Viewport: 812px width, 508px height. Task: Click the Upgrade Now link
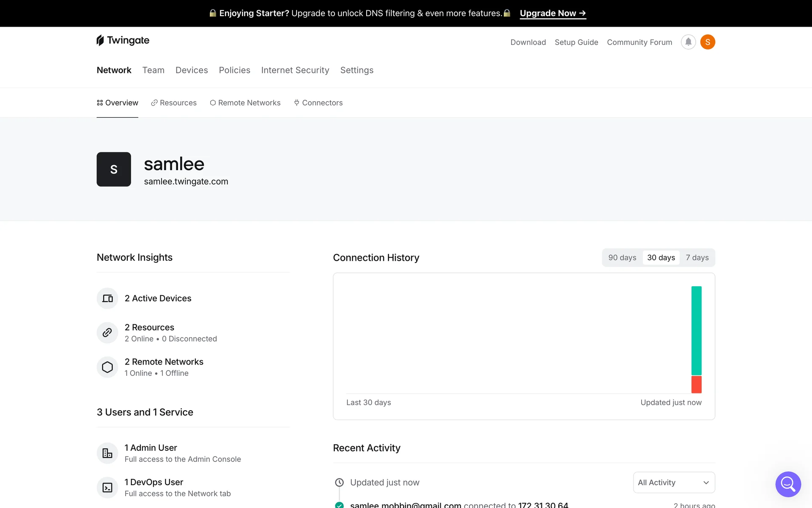tap(553, 13)
